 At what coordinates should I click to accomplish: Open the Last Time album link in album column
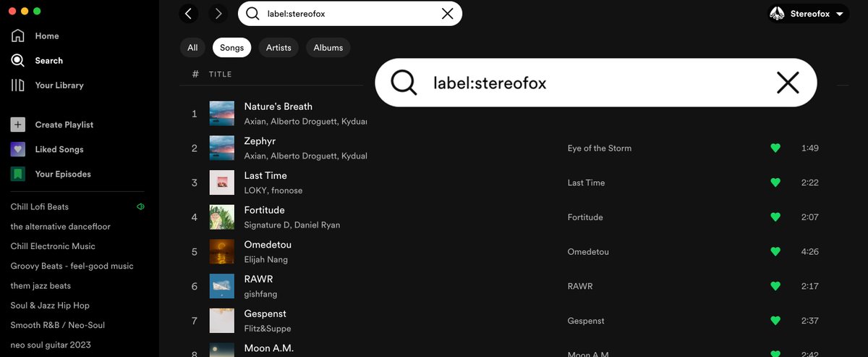coord(586,182)
